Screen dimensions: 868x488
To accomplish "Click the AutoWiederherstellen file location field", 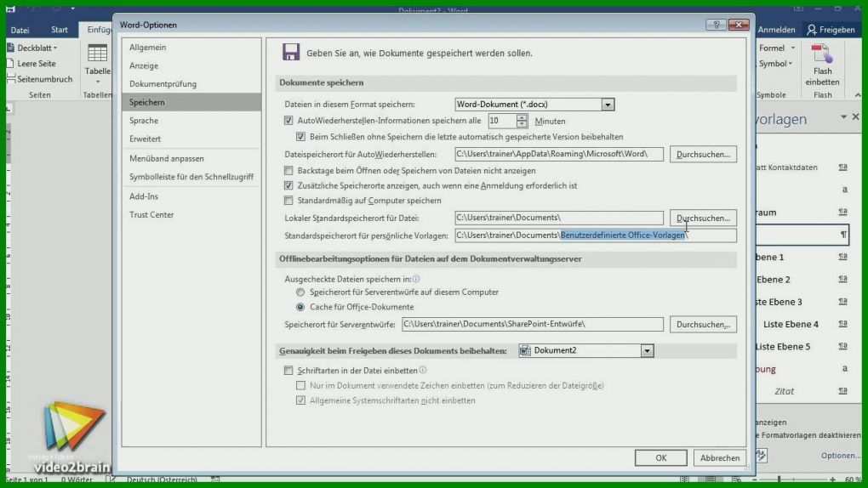I will [x=559, y=154].
